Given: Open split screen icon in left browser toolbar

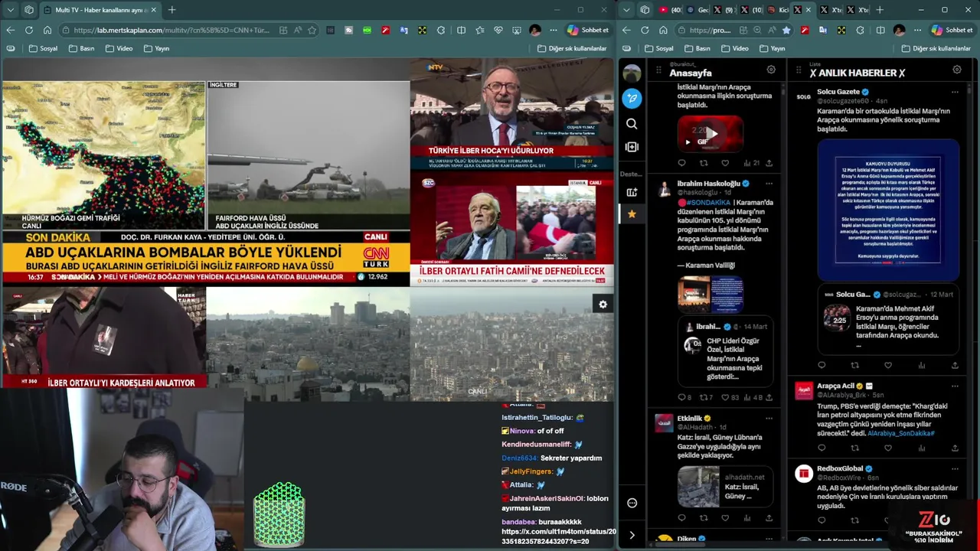Looking at the screenshot, I should (x=461, y=30).
